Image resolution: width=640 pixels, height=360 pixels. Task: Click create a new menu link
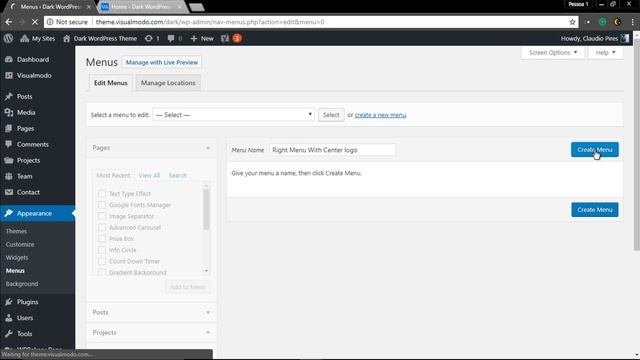[x=380, y=115]
